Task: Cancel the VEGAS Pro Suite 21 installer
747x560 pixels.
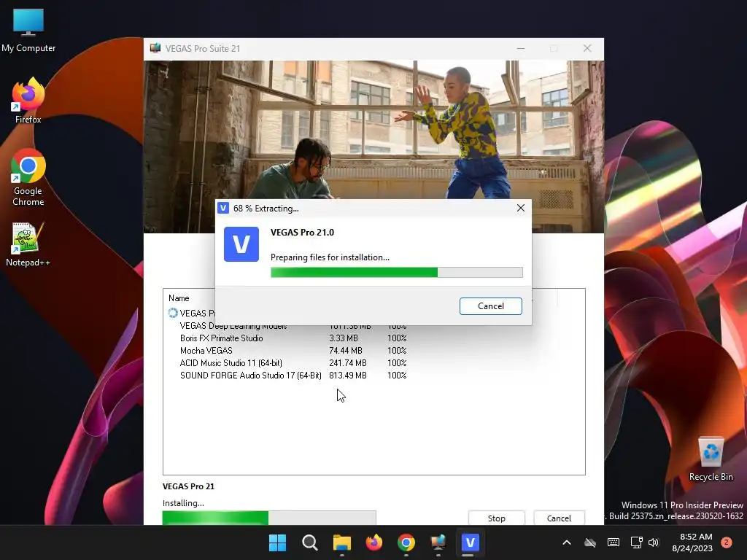Action: pyautogui.click(x=559, y=518)
